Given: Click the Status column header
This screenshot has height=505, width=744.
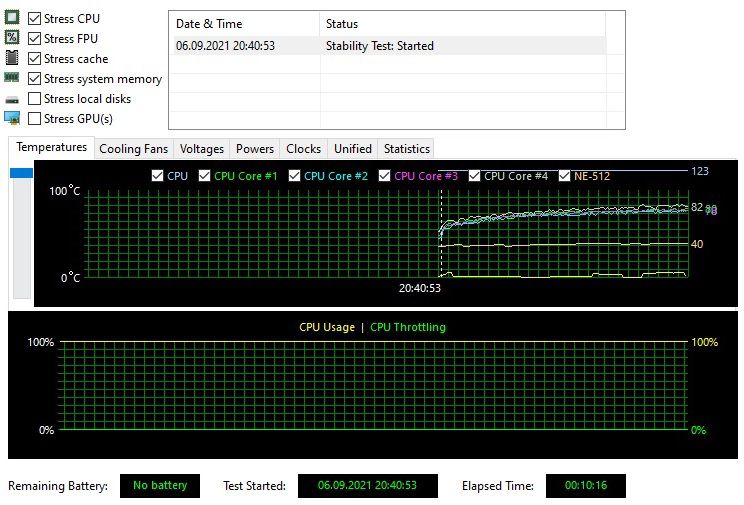Looking at the screenshot, I should tap(462, 24).
